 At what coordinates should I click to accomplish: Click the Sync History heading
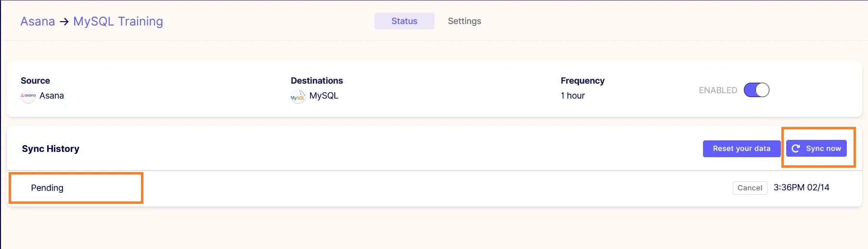tap(51, 149)
